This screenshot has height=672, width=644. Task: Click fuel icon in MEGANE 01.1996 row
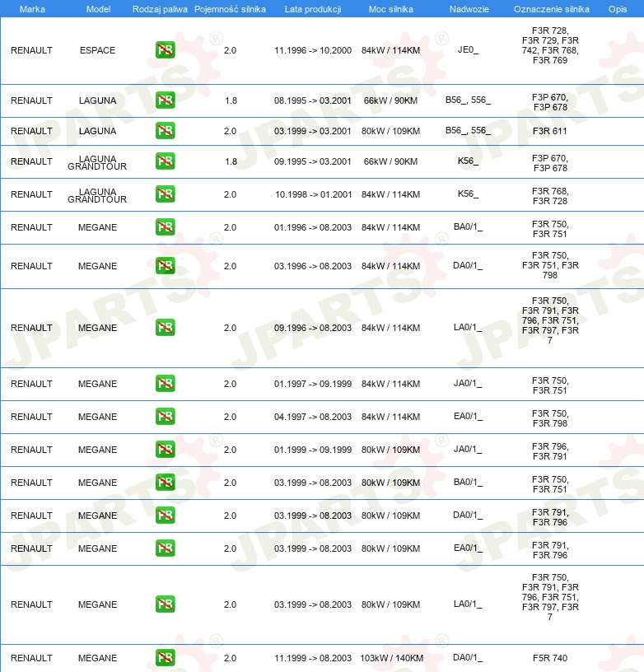click(165, 227)
